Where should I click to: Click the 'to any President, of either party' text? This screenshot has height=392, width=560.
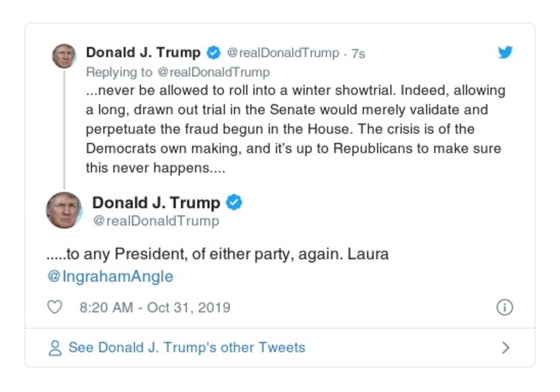click(217, 254)
